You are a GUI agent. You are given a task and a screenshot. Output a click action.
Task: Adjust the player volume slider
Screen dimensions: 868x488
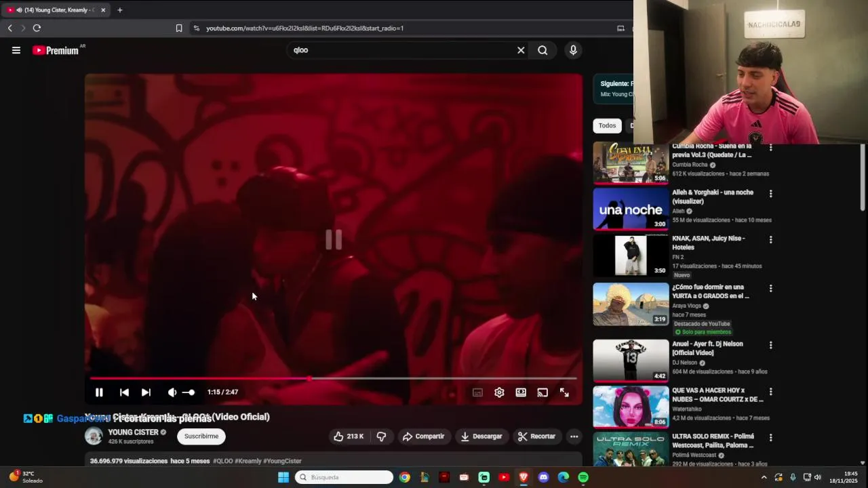tap(187, 392)
